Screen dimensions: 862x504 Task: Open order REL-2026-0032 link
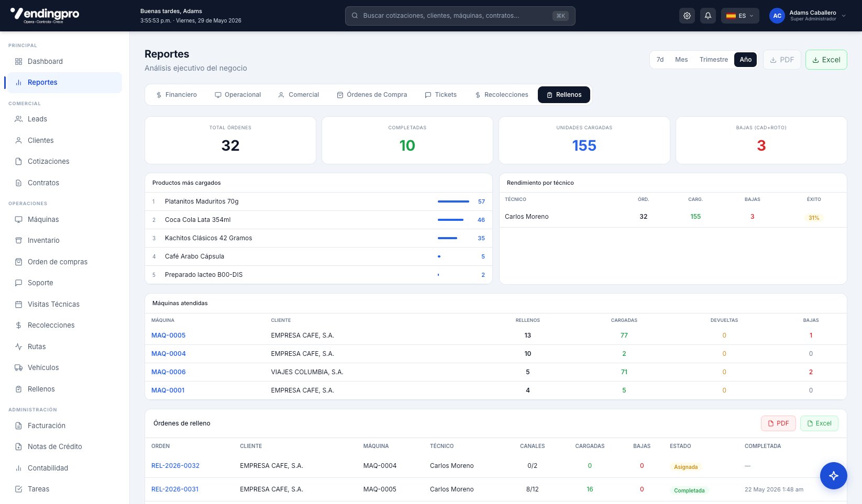175,466
